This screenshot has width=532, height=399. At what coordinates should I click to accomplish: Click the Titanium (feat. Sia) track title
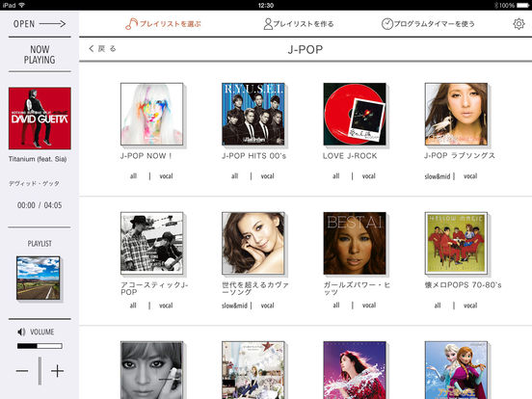click(38, 159)
